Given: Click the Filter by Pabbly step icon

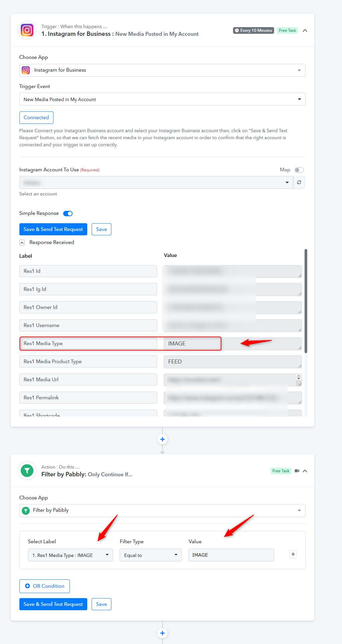Looking at the screenshot, I should click(x=27, y=471).
